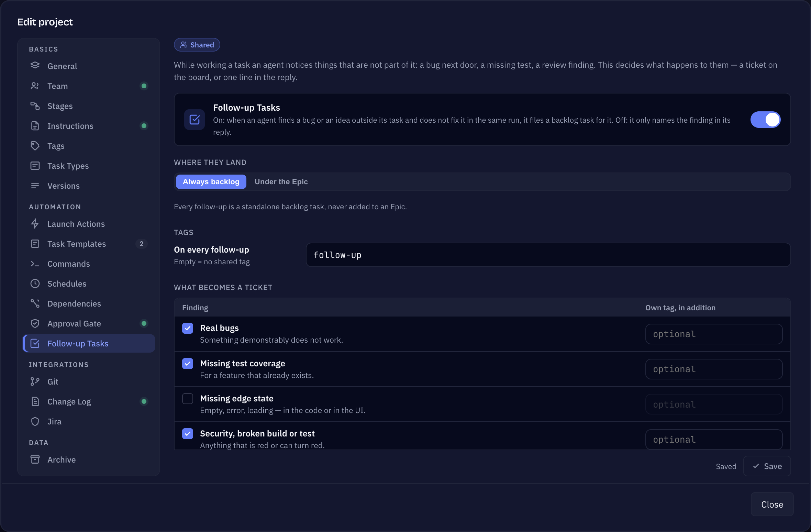Click Real bugs optional tag field
This screenshot has height=532, width=811.
tap(714, 334)
